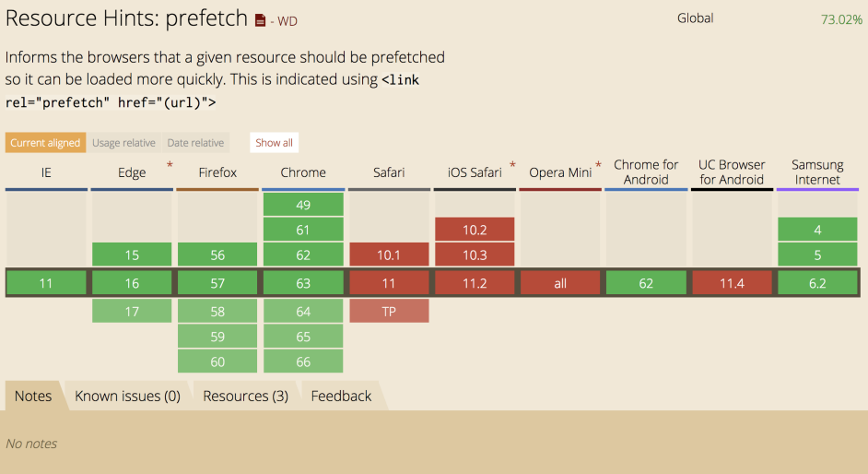
Task: Click the W3C spec document icon
Action: click(x=261, y=20)
